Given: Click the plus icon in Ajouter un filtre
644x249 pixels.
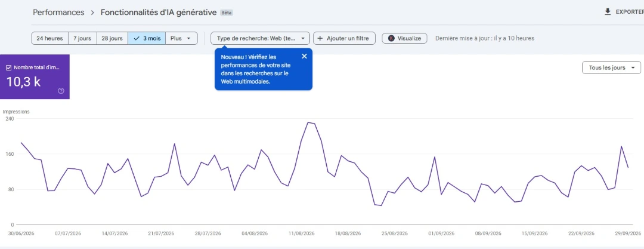Looking at the screenshot, I should coord(320,38).
